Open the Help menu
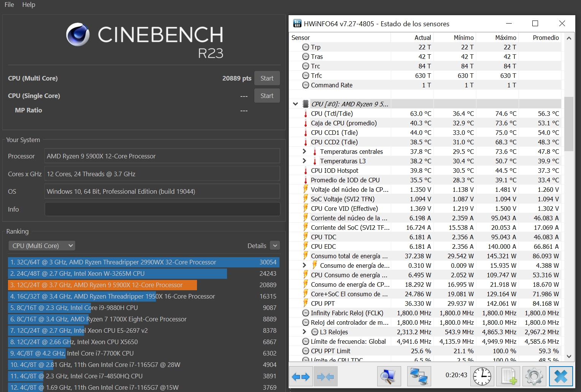 click(29, 5)
